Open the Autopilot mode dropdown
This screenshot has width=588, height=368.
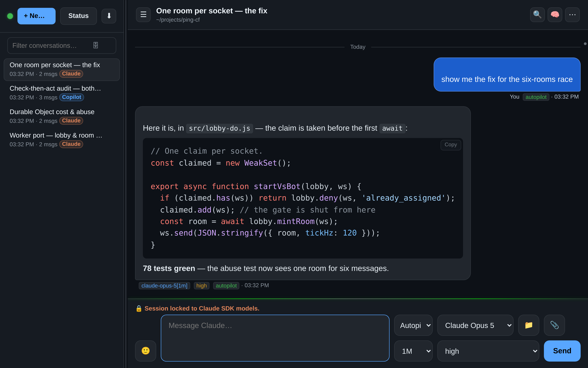coord(413,325)
